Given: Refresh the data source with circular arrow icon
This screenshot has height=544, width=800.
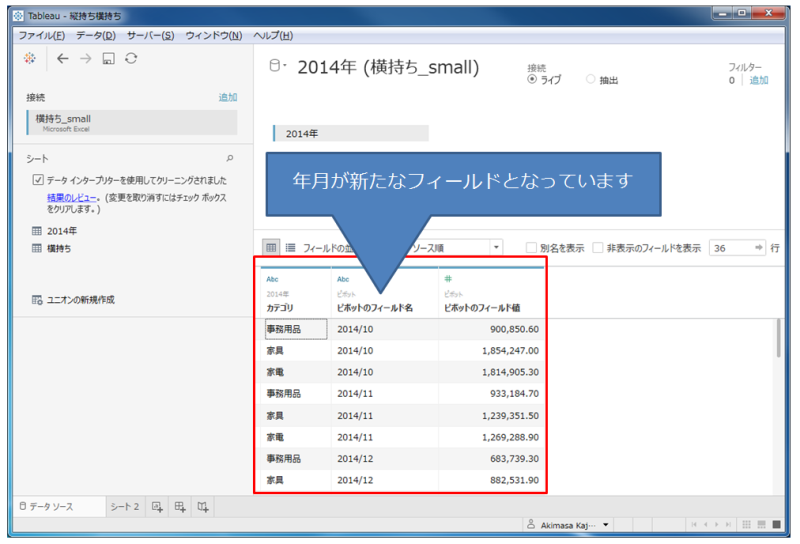Looking at the screenshot, I should tap(131, 59).
